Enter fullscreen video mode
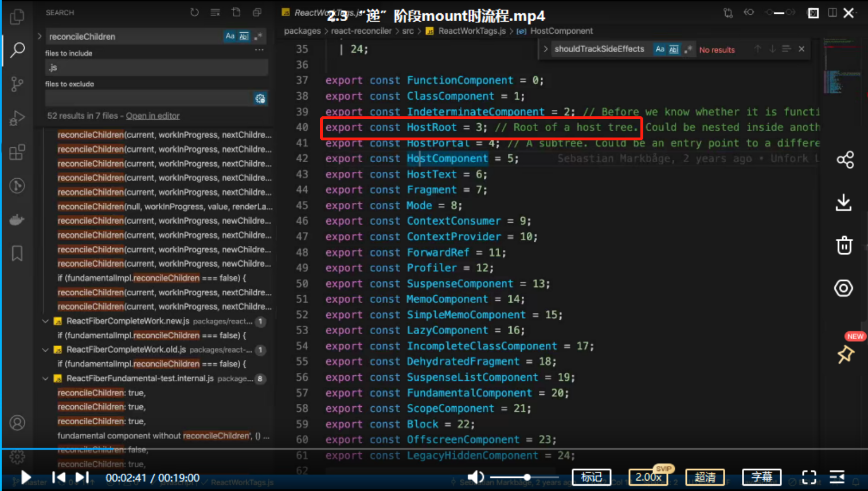The height and width of the screenshot is (491, 868). click(x=809, y=477)
